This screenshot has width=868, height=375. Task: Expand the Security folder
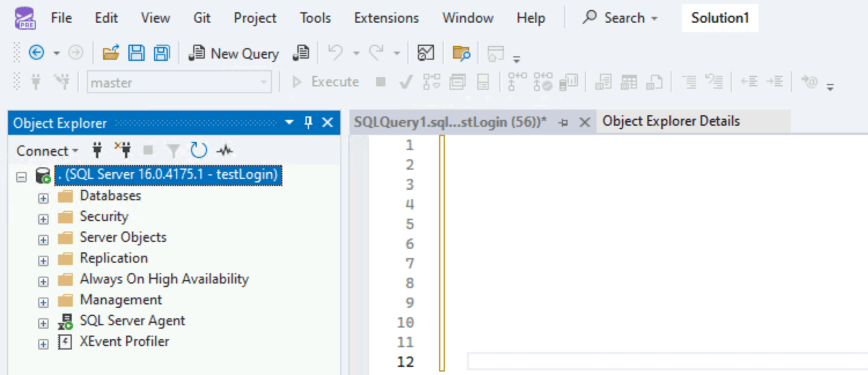pos(44,219)
